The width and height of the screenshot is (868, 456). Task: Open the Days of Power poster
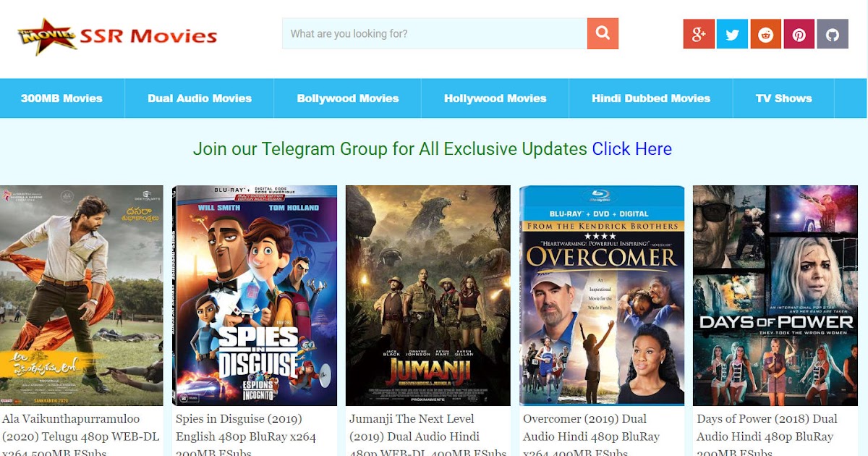(x=775, y=295)
